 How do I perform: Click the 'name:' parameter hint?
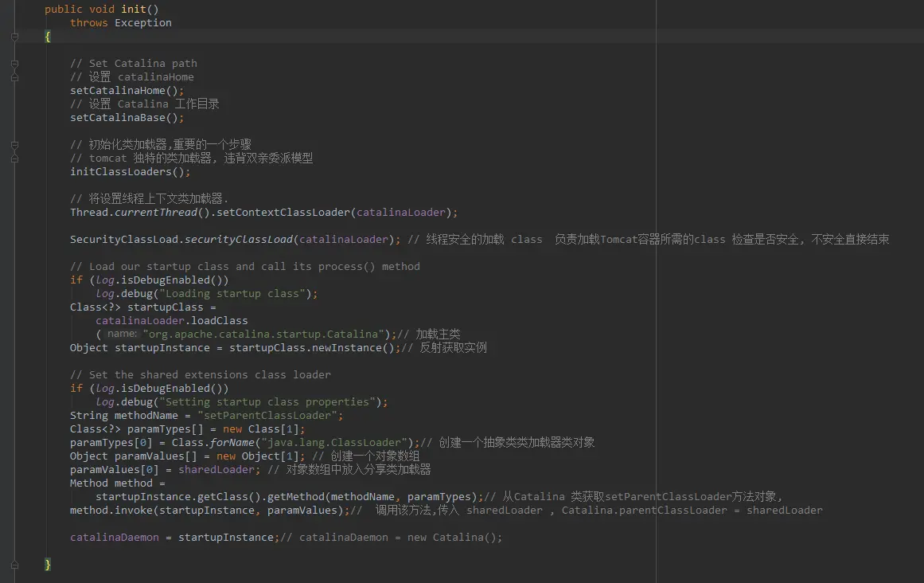tap(122, 335)
